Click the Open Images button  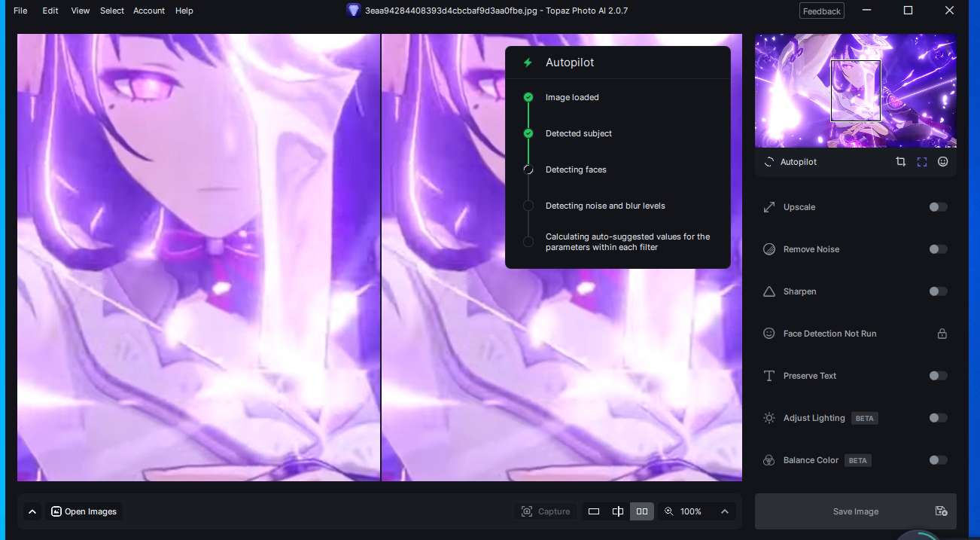[84, 511]
